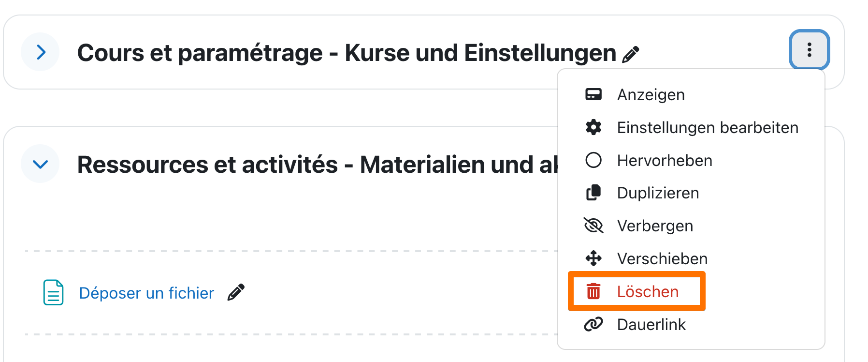Toggle the Hervorheben circle to highlight section

pyautogui.click(x=593, y=160)
